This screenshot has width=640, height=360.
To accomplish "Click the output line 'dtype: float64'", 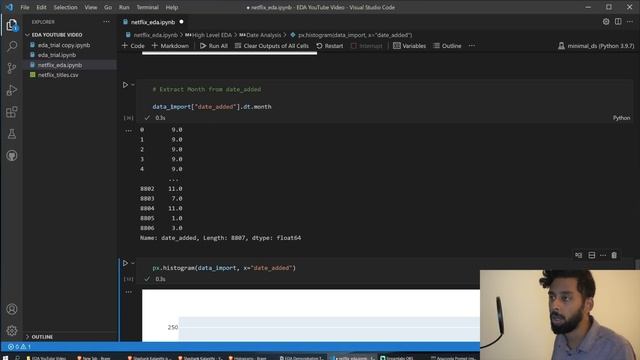I will tap(276, 238).
